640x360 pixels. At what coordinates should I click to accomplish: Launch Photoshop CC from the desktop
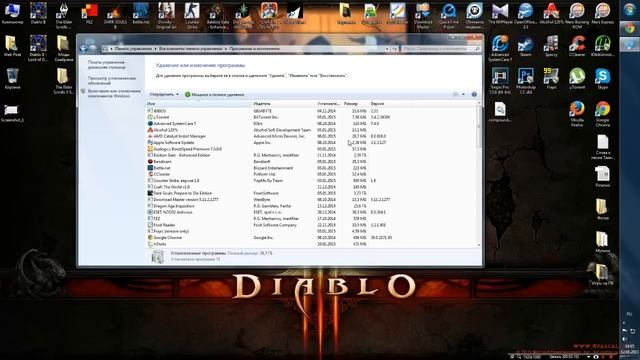[x=525, y=81]
